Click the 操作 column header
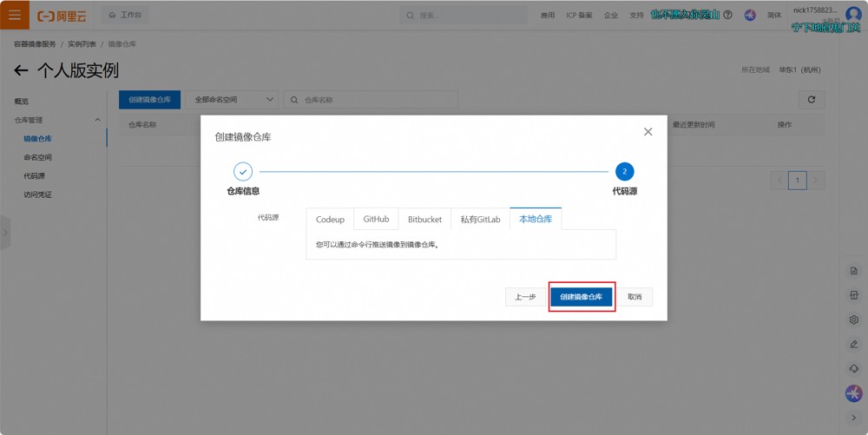 [x=785, y=124]
